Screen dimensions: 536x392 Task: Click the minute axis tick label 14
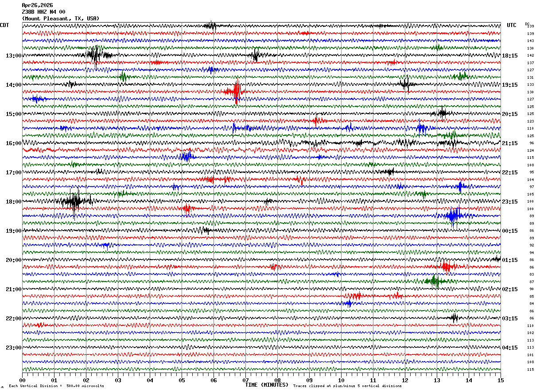[x=469, y=380]
